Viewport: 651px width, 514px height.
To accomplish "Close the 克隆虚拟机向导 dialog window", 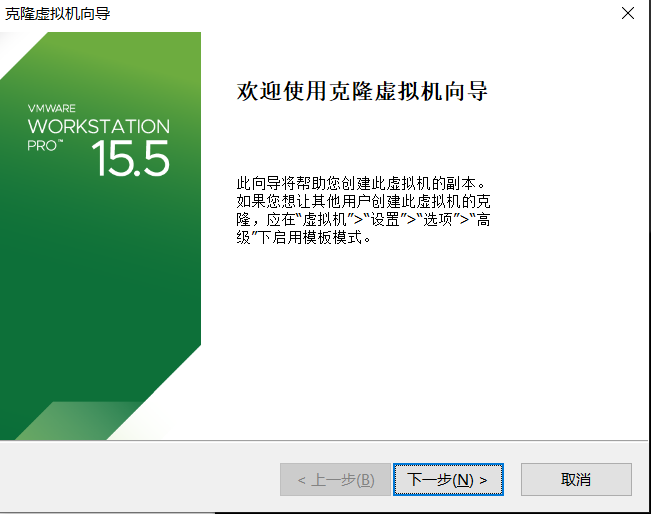I will tap(628, 13).
